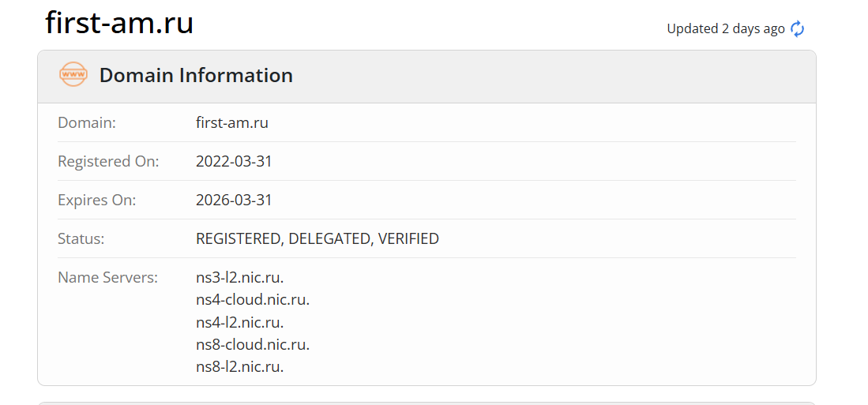Select the 2022-03-31 registration date
Image resolution: width=868 pixels, height=405 pixels.
234,162
